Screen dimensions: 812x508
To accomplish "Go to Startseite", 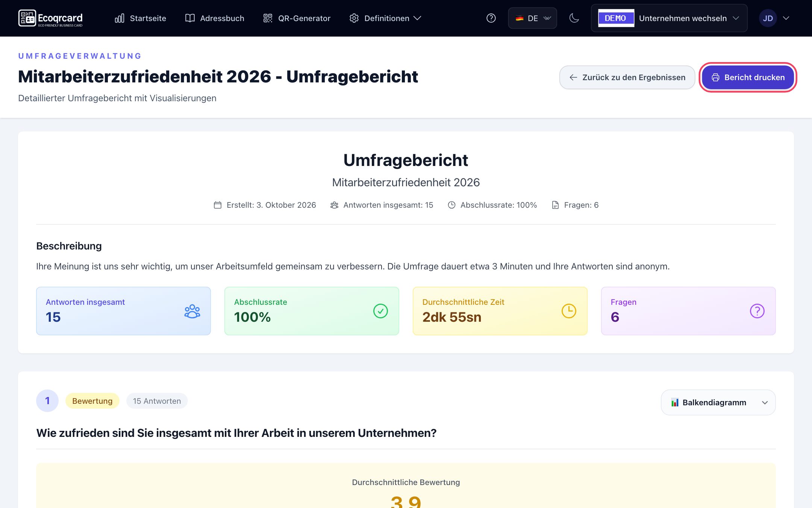I will pyautogui.click(x=141, y=18).
